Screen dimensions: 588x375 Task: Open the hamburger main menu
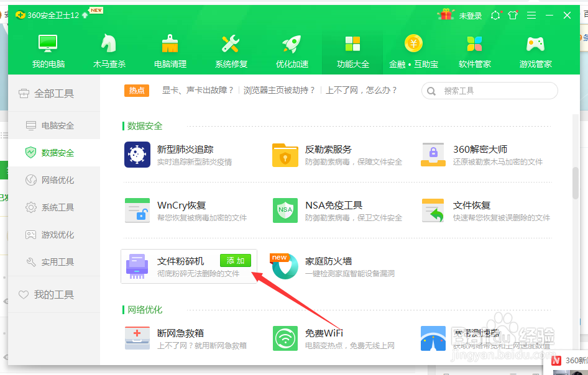[531, 14]
